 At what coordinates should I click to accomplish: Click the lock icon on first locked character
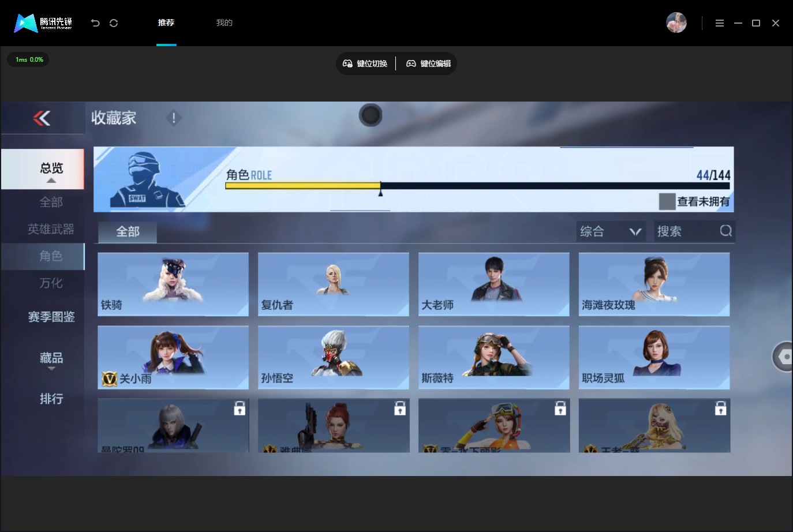click(240, 408)
